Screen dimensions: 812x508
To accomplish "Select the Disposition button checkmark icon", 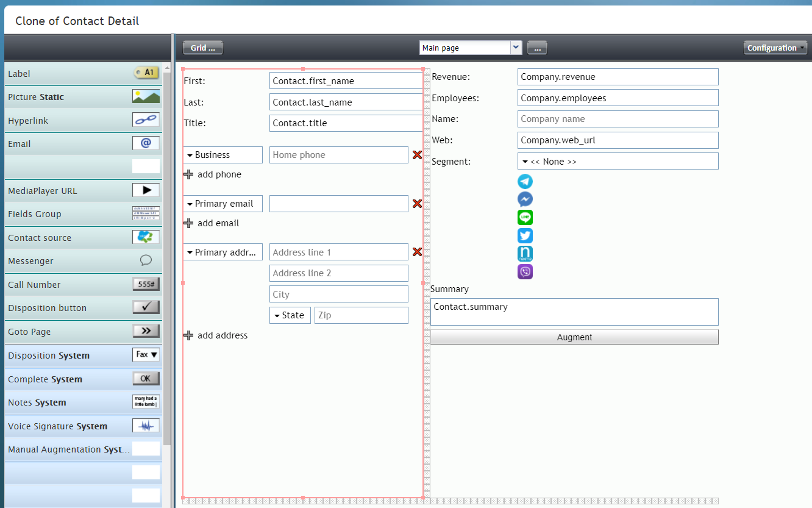I will [x=146, y=307].
